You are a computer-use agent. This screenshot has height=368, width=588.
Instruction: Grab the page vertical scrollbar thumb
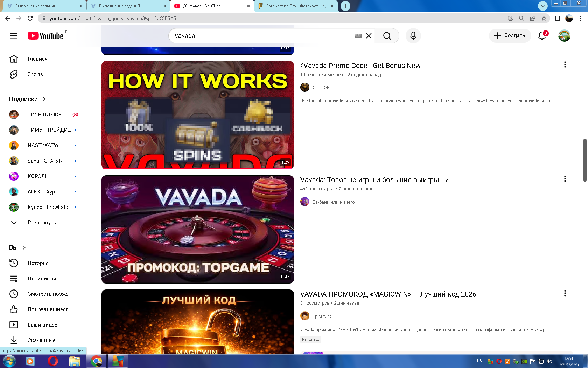click(584, 160)
